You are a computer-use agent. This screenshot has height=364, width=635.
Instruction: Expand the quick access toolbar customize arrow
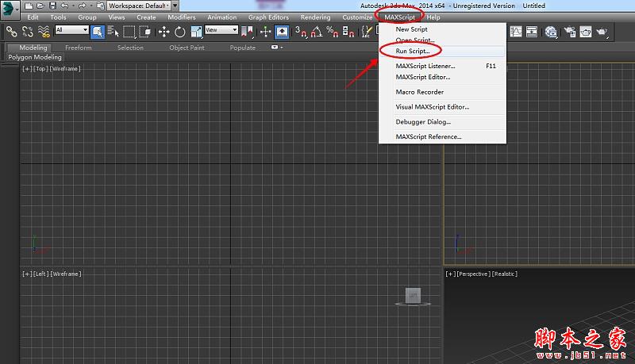pos(175,6)
